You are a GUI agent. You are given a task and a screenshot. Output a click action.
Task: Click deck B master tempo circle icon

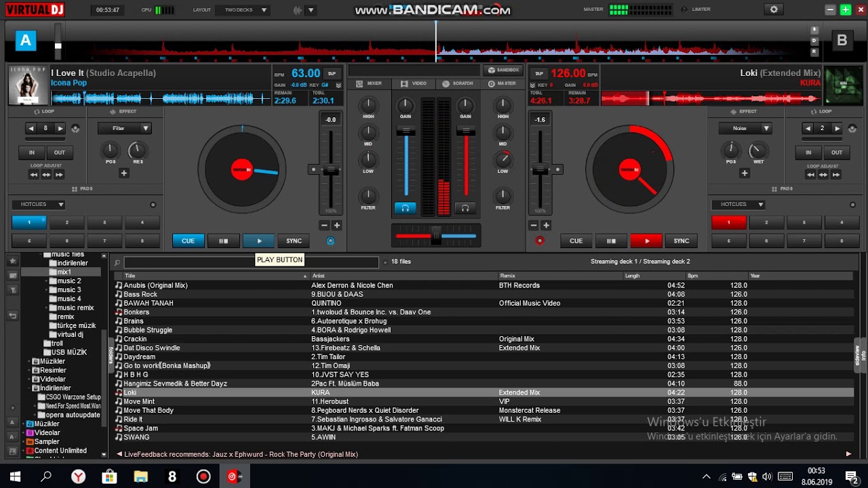[x=540, y=241]
